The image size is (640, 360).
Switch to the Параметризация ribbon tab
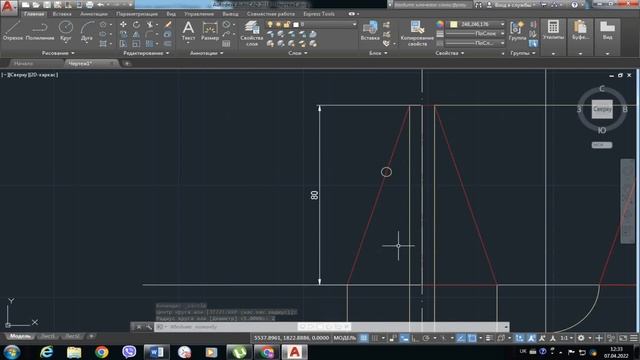pyautogui.click(x=137, y=14)
